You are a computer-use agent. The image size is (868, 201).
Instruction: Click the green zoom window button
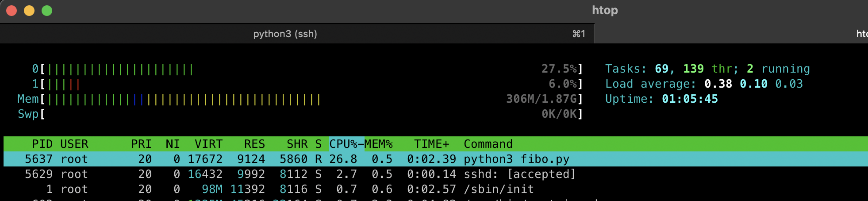[x=47, y=11]
